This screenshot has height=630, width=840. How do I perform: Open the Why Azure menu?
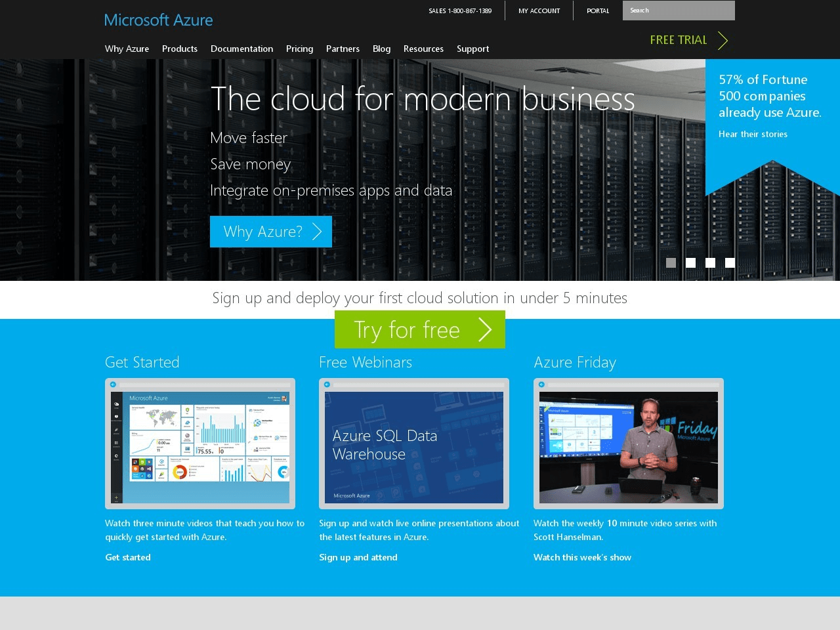127,49
